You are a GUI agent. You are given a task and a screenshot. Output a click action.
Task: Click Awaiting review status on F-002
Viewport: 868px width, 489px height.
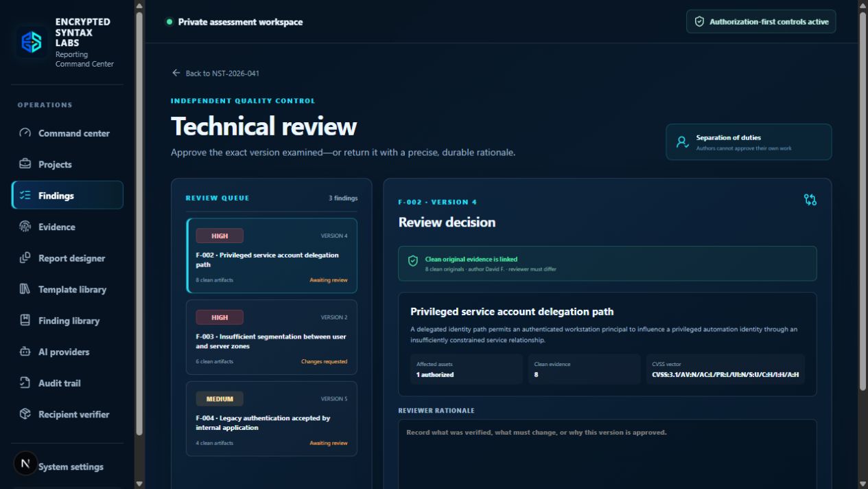pyautogui.click(x=329, y=280)
